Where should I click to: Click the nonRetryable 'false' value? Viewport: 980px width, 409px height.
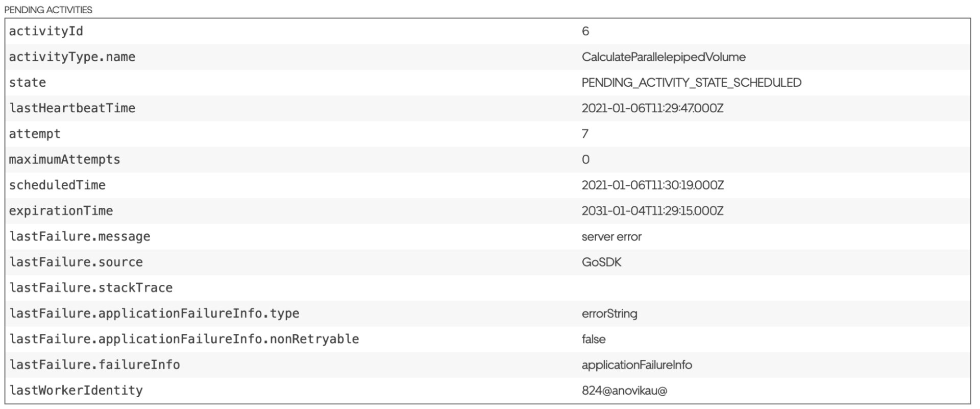[x=593, y=339]
